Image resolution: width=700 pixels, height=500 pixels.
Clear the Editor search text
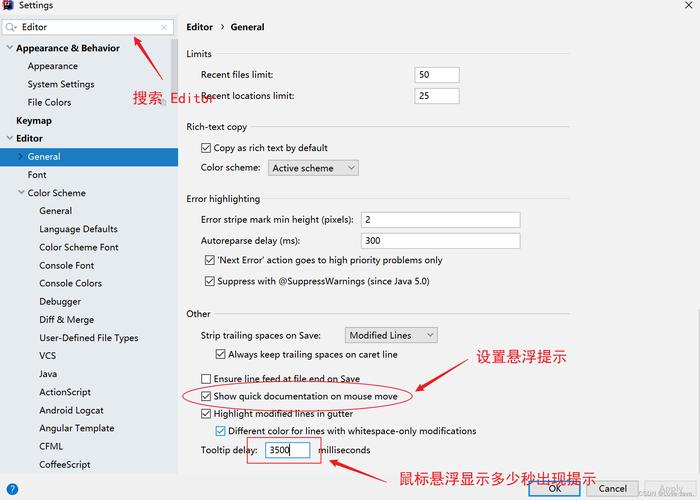click(x=164, y=27)
